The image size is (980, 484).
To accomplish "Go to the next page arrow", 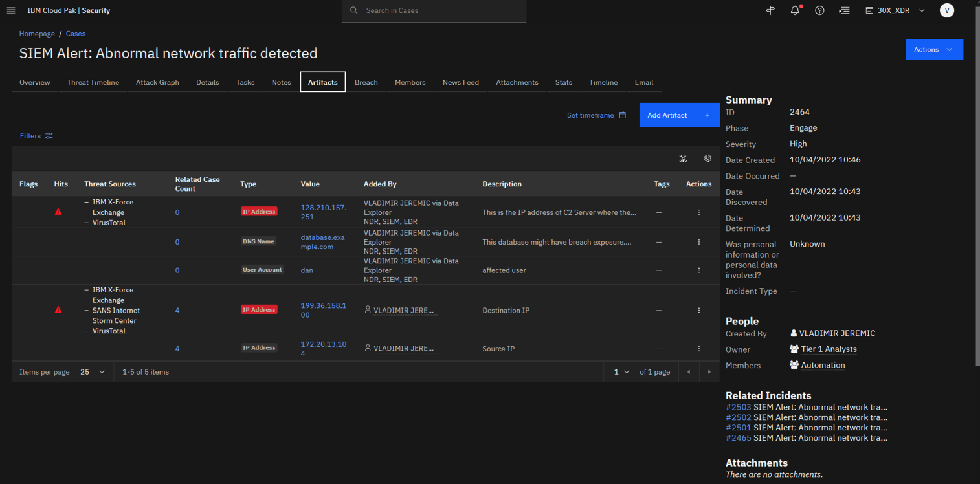I will 709,372.
